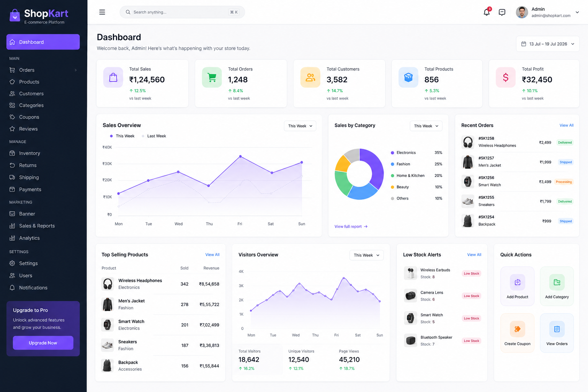The width and height of the screenshot is (588, 392).
Task: Open the date range dropdown
Action: pyautogui.click(x=548, y=44)
